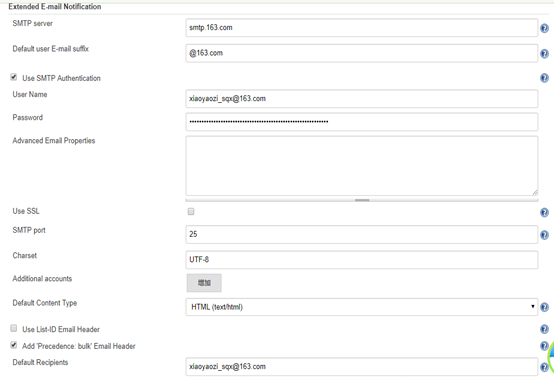Open help for Precedence bulk Email Header
Screen dimensions: 554x380
point(544,346)
